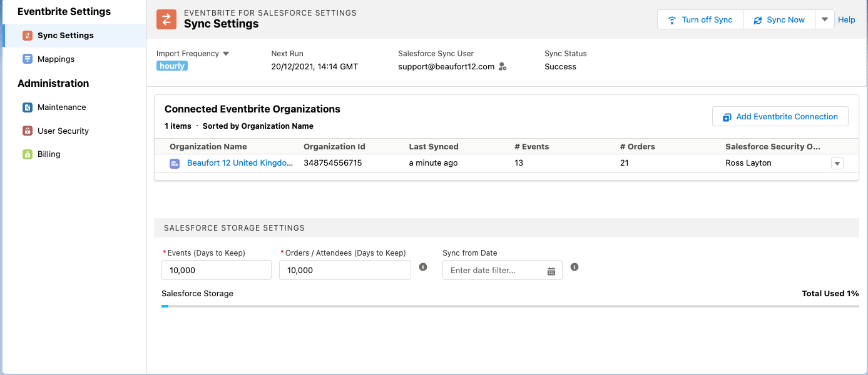Click Next Run date 20/12/2021, 14:14 GMT

click(x=315, y=67)
